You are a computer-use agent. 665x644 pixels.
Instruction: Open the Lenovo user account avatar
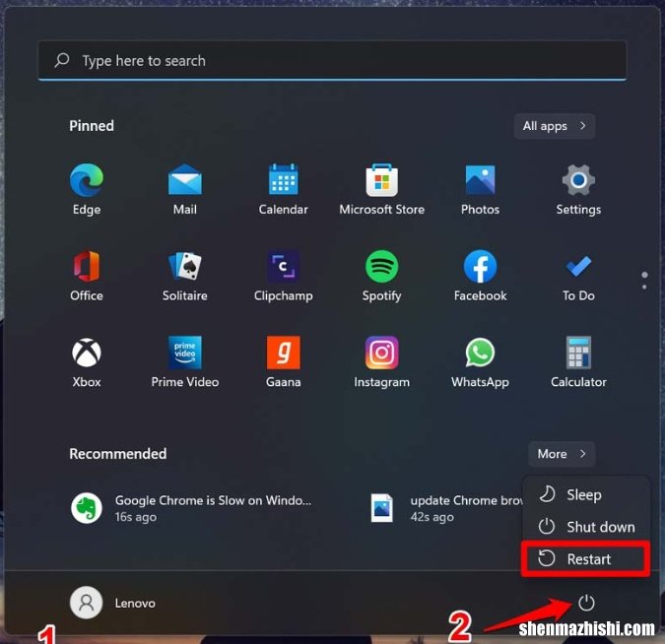pyautogui.click(x=86, y=603)
